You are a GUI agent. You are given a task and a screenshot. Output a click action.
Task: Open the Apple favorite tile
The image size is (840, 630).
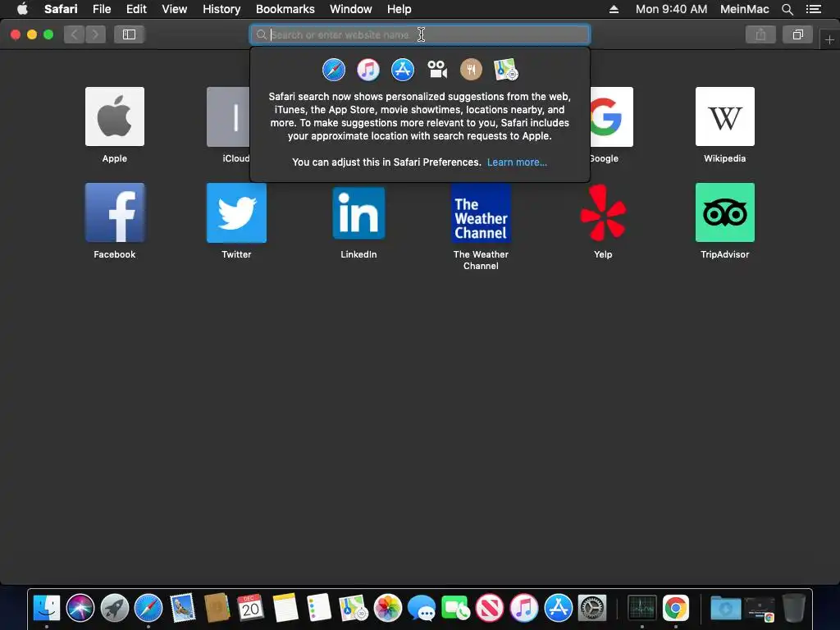(115, 116)
